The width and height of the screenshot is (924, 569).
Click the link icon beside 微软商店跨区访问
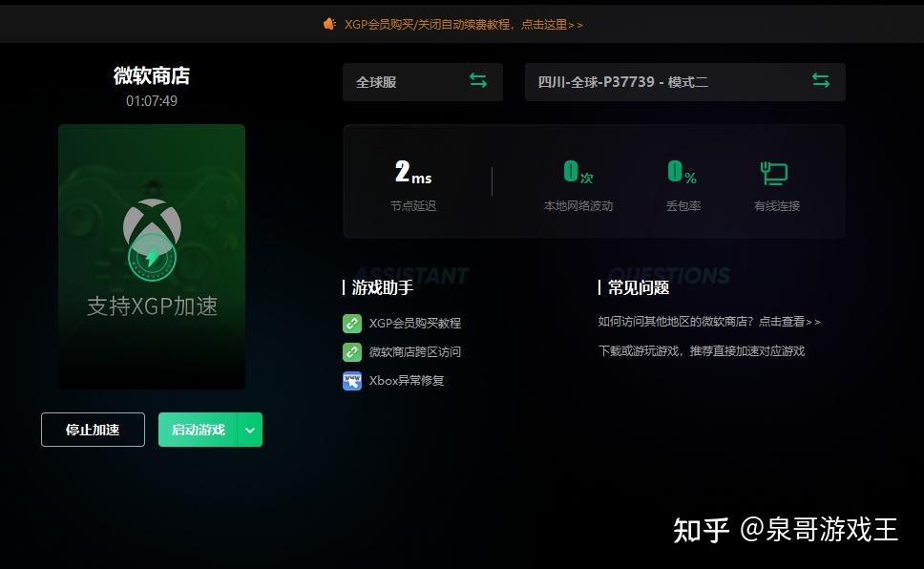pyautogui.click(x=352, y=351)
